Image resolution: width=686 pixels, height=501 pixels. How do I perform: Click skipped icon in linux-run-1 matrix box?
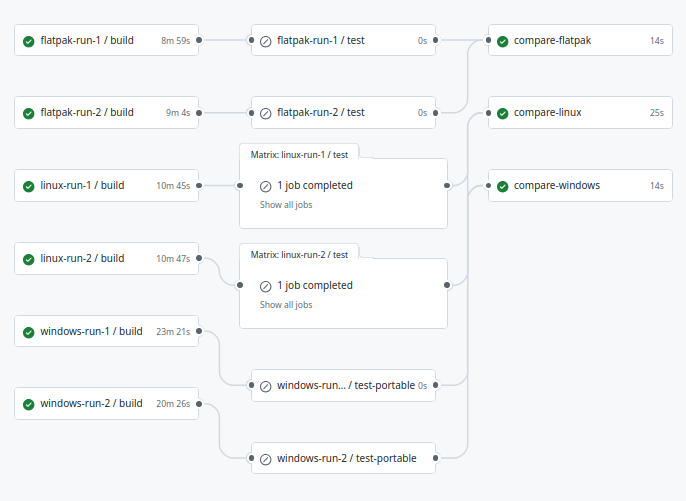(x=266, y=186)
